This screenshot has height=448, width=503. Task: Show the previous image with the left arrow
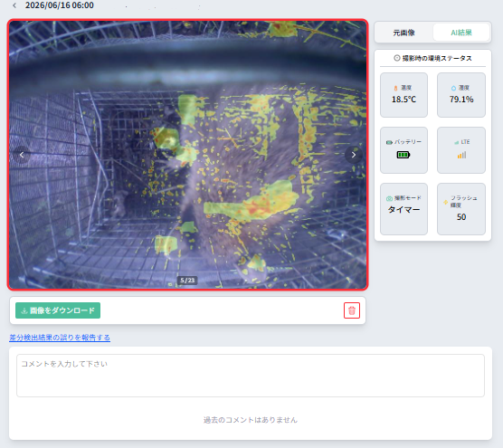pos(22,155)
